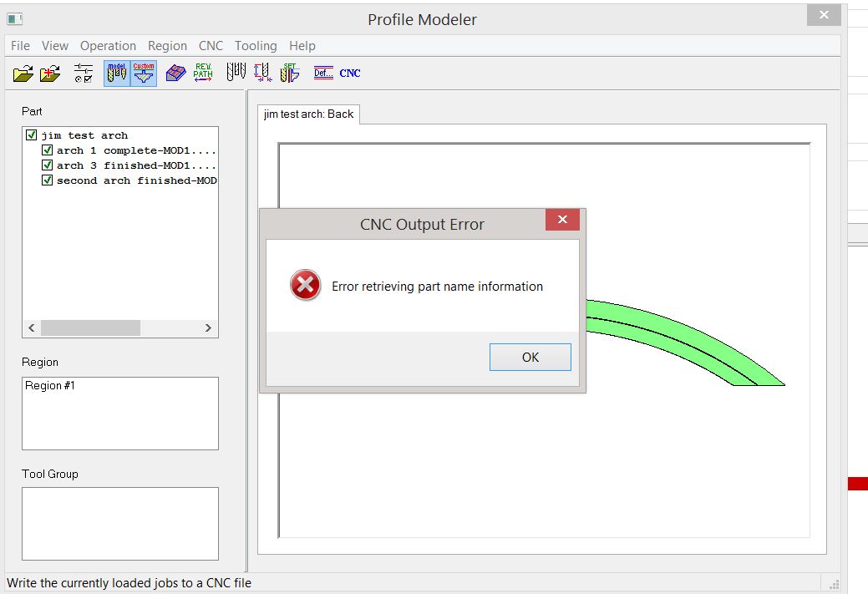Open the Tooling menu
The height and width of the screenshot is (594, 868).
click(x=256, y=46)
